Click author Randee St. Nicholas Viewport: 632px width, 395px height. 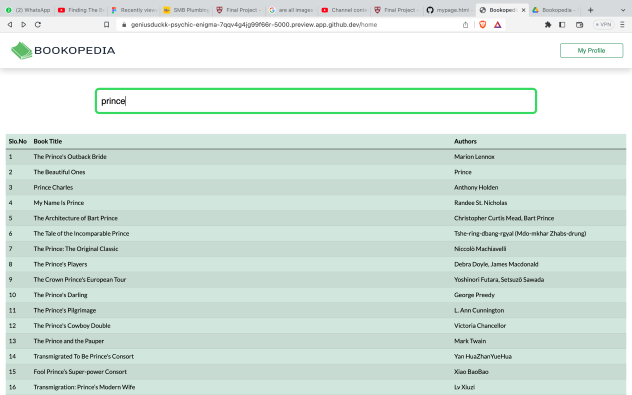pos(480,203)
